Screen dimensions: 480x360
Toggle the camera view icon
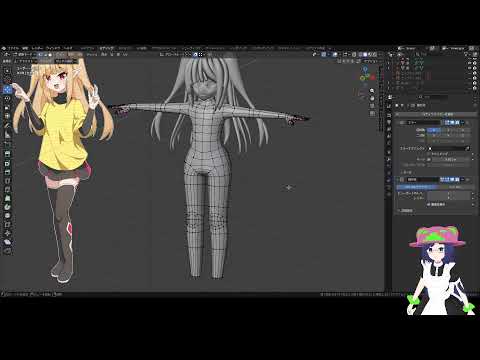(x=372, y=106)
